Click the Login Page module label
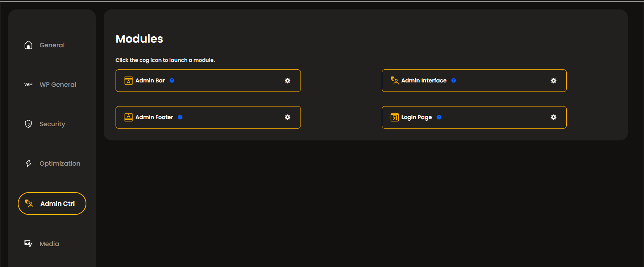644x267 pixels. pos(416,117)
